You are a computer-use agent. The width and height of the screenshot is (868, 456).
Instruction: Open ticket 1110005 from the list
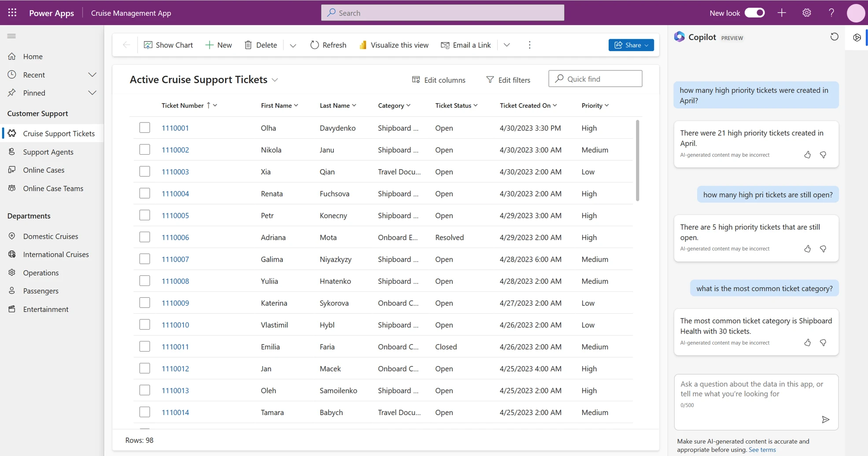pos(175,215)
